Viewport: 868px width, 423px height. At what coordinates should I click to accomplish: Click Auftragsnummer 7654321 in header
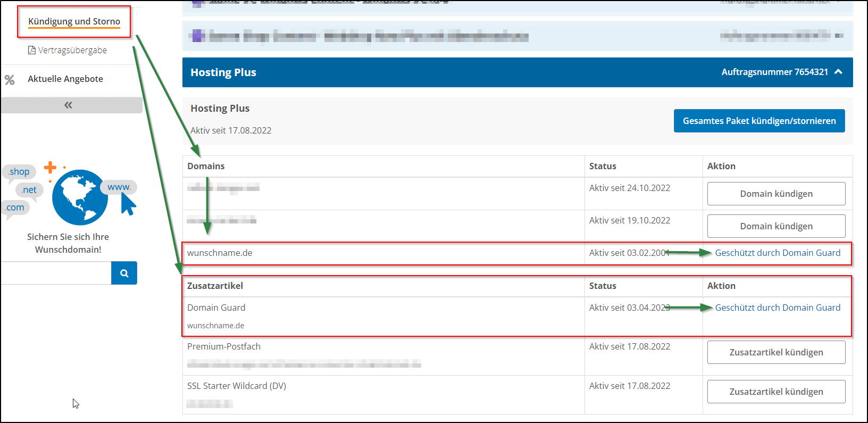click(774, 72)
